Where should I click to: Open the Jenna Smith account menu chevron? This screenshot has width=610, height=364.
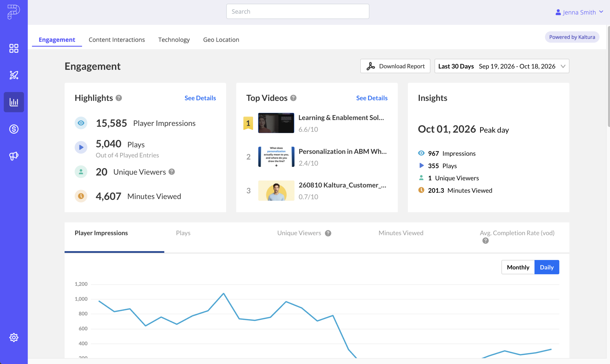(601, 11)
